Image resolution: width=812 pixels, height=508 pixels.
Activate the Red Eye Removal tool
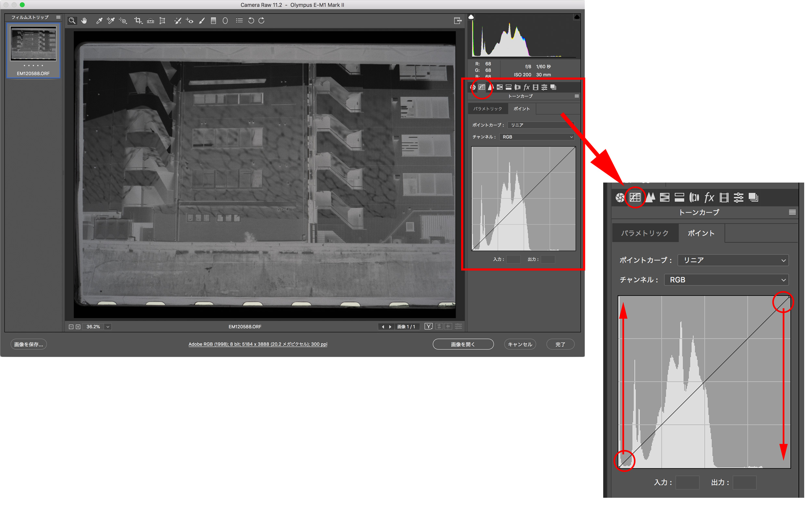(x=190, y=21)
